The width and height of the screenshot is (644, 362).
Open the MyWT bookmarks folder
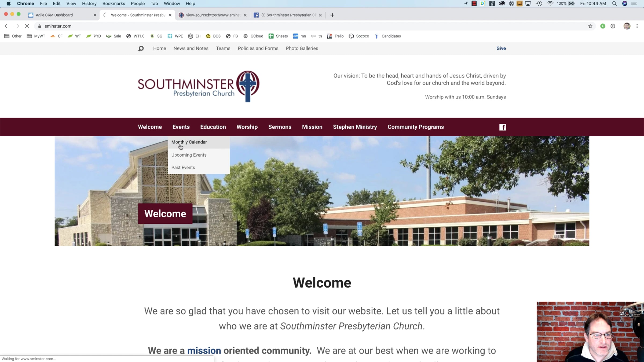point(36,36)
